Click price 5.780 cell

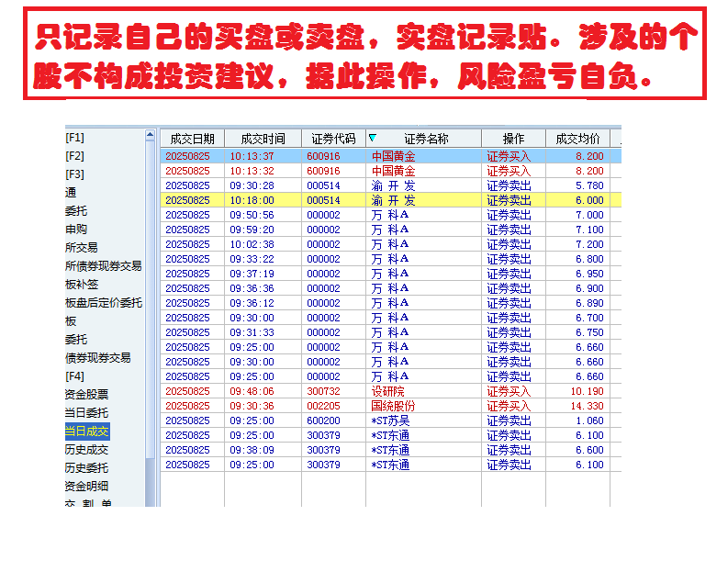pyautogui.click(x=589, y=185)
